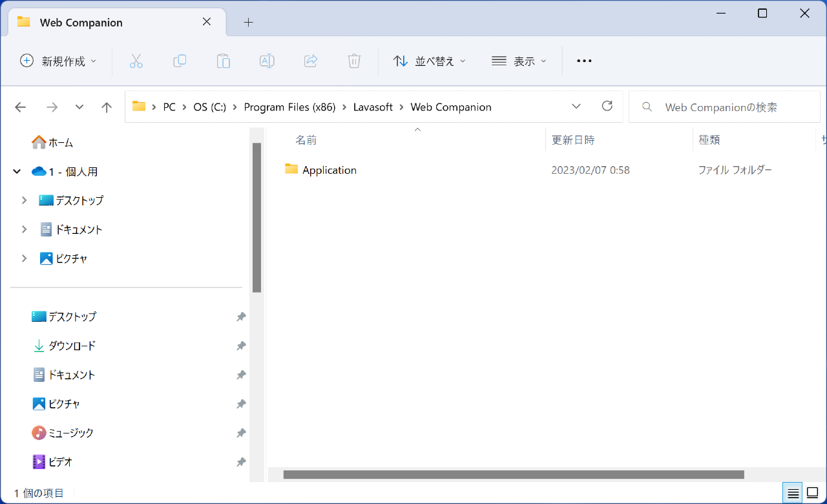The image size is (827, 504).
Task: Click the pin icon beside ダウンロード
Action: pyautogui.click(x=241, y=346)
